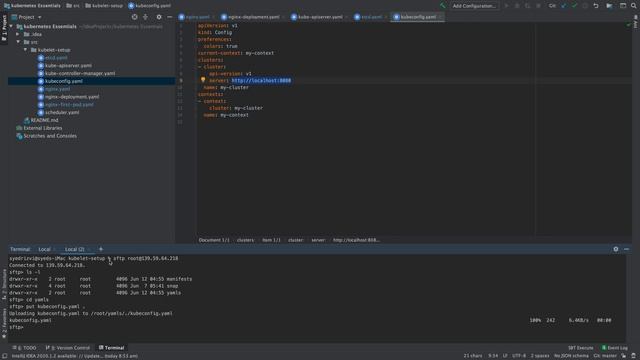The height and width of the screenshot is (360, 640).
Task: Click the Project side tool window button
Action: (x=4, y=29)
